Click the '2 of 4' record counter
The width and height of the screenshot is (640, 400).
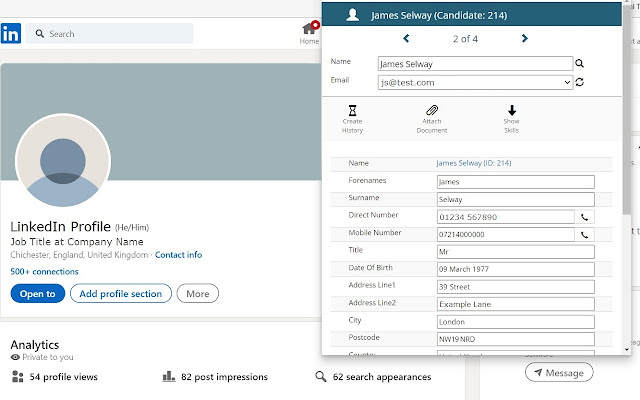(465, 39)
